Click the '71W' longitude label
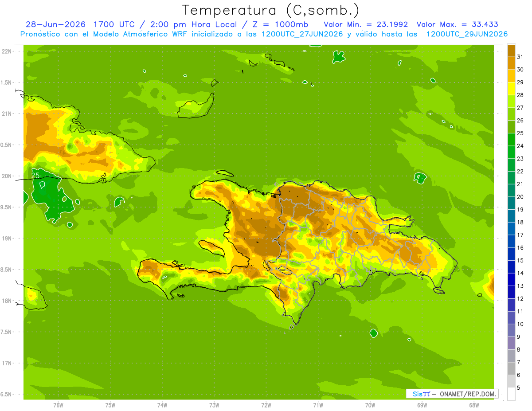Viewport: 532px width, 411px height. [x=318, y=405]
